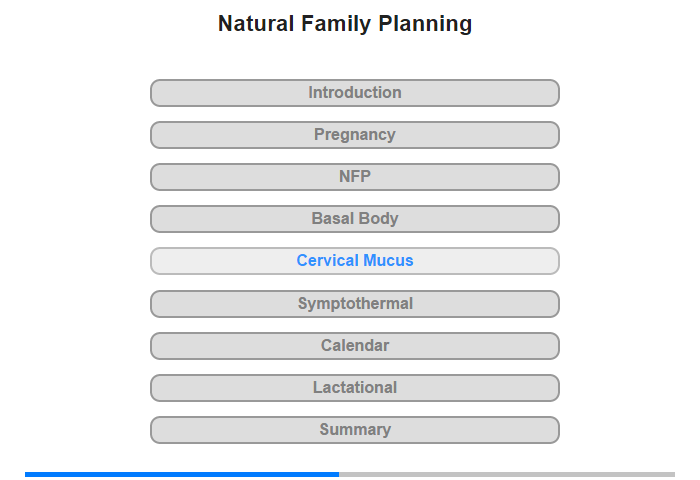
Task: Click the gray unfilled part of progress bar
Action: click(507, 474)
